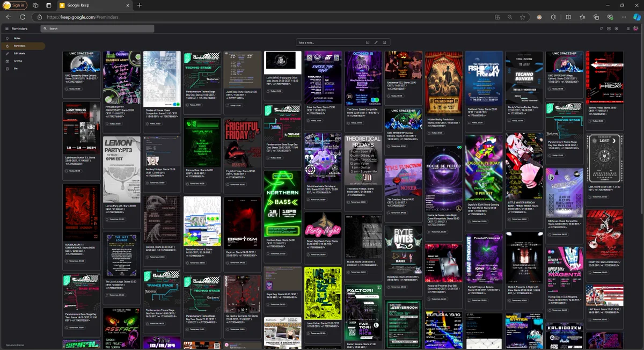Go back with the browser back arrow
Image resolution: width=644 pixels, height=350 pixels.
coord(9,17)
